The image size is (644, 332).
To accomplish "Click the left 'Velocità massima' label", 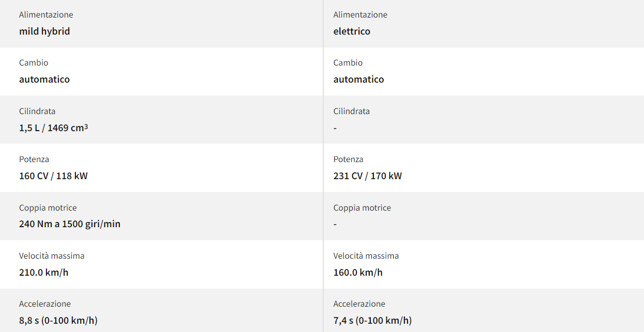I will click(x=52, y=256).
